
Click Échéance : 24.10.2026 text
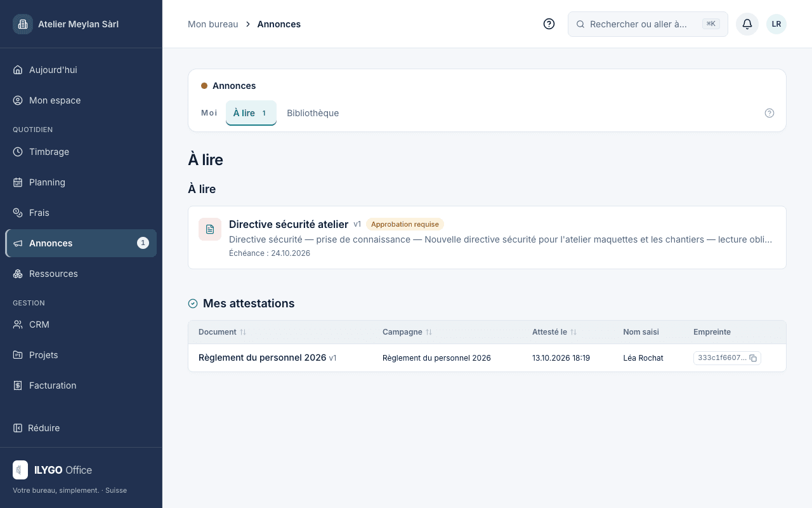click(x=270, y=253)
